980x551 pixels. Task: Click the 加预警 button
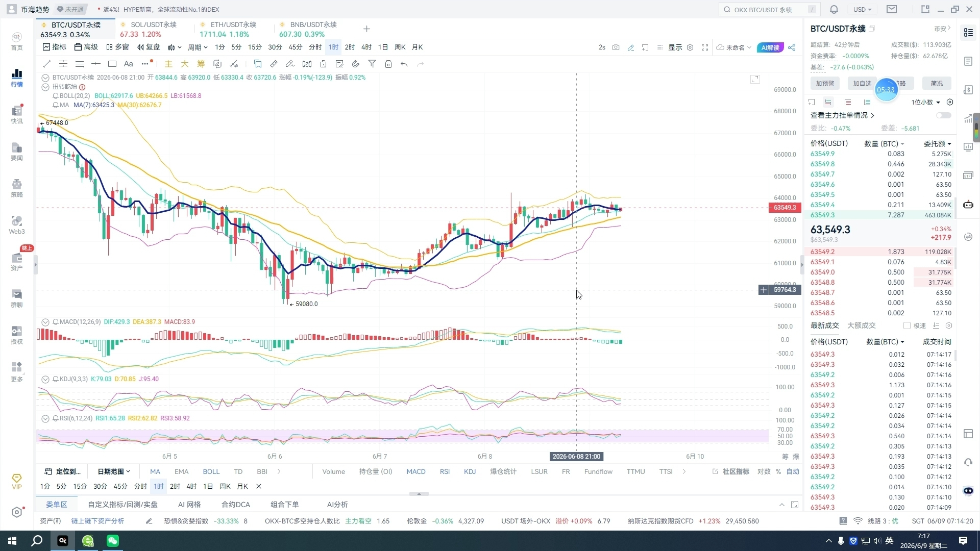825,83
